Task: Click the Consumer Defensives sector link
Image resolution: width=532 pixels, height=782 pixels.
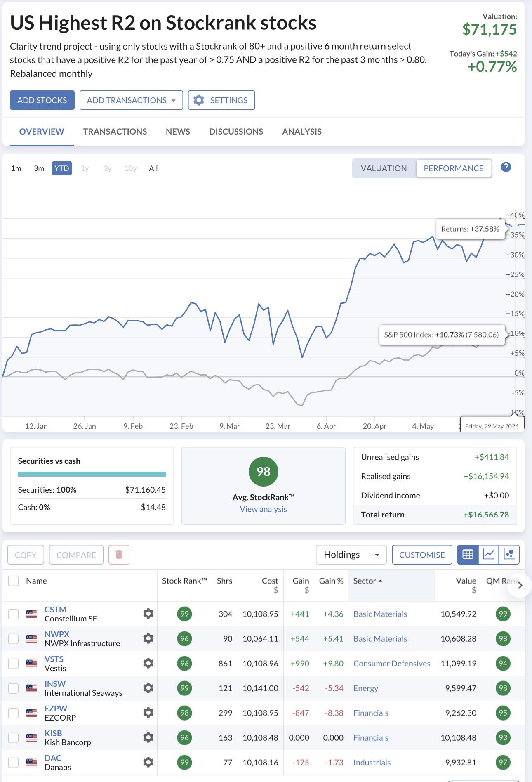Action: point(392,664)
